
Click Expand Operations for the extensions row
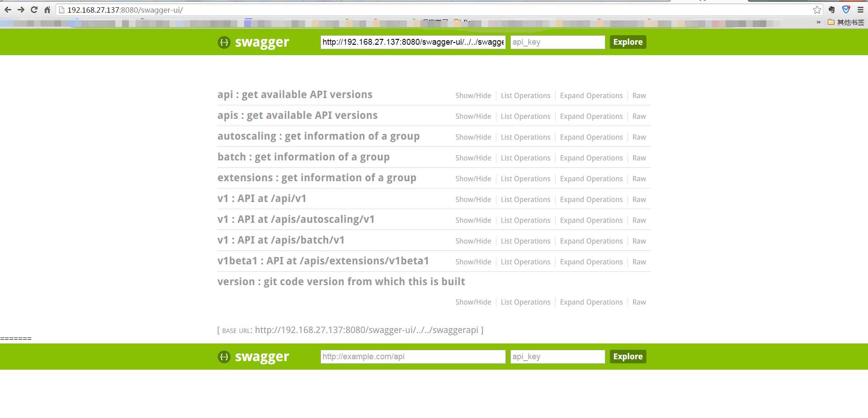pyautogui.click(x=591, y=178)
